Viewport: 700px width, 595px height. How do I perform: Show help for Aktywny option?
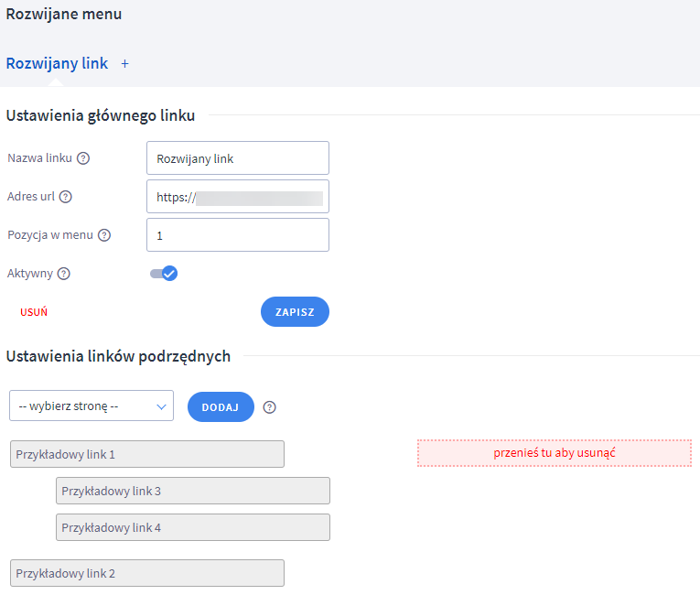[x=63, y=274]
